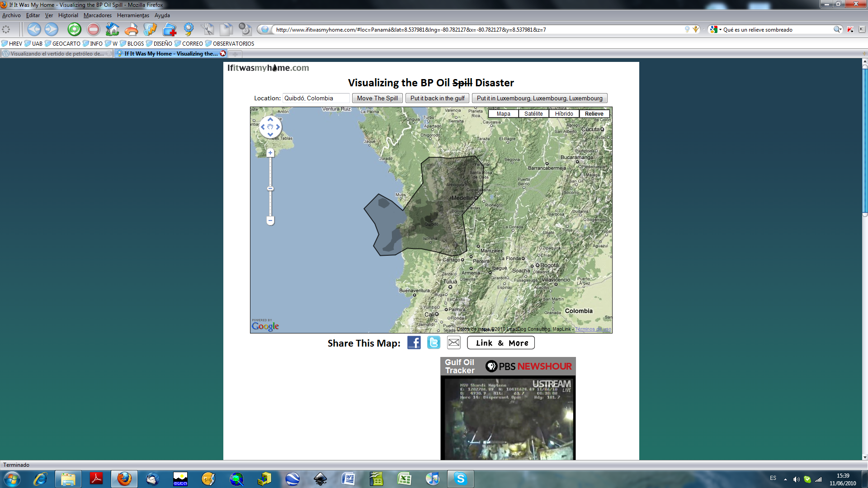The image size is (868, 488).
Task: Open the Marcadores menu
Action: pyautogui.click(x=97, y=15)
